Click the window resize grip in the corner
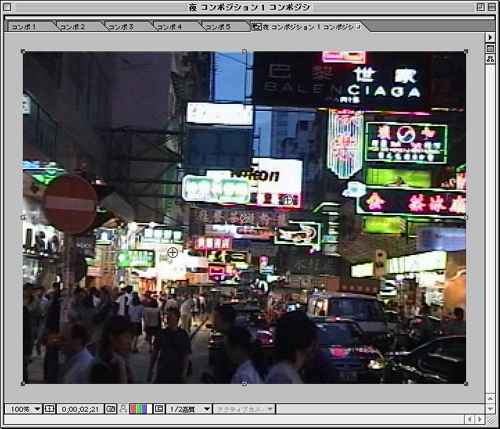 click(x=491, y=420)
